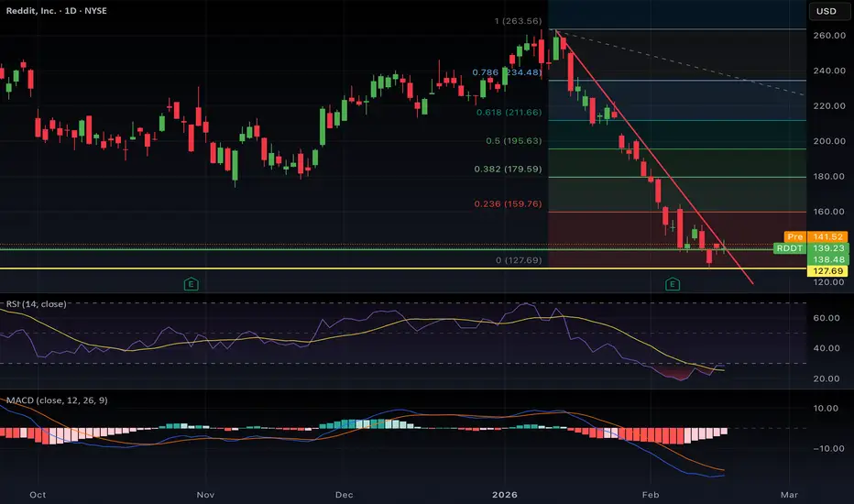Click the 260.00 price axis value

tap(829, 36)
